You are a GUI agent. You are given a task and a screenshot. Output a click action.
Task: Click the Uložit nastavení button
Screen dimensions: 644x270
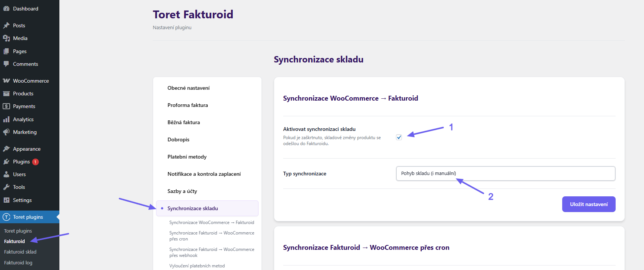589,204
